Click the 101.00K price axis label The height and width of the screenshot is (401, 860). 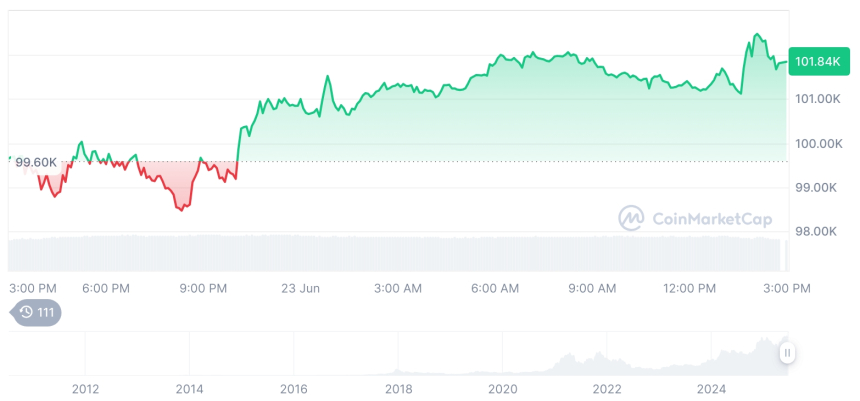tap(817, 99)
